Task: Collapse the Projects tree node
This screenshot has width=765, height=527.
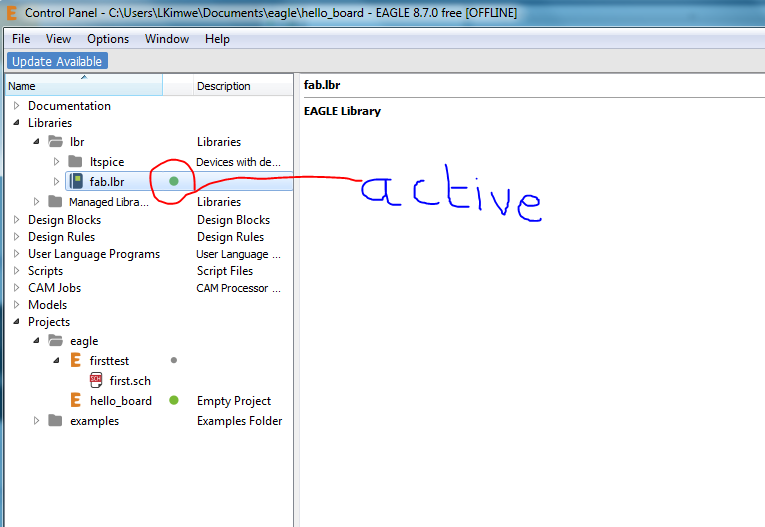Action: [x=17, y=322]
